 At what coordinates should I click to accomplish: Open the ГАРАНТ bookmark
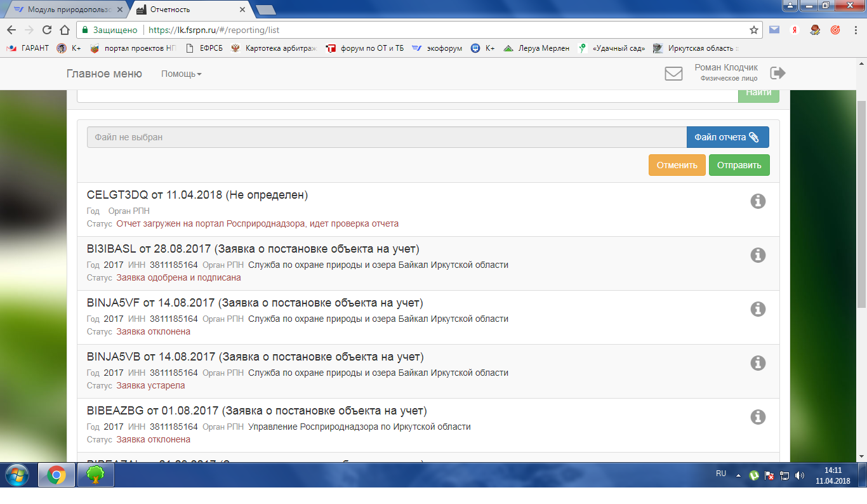(x=29, y=48)
